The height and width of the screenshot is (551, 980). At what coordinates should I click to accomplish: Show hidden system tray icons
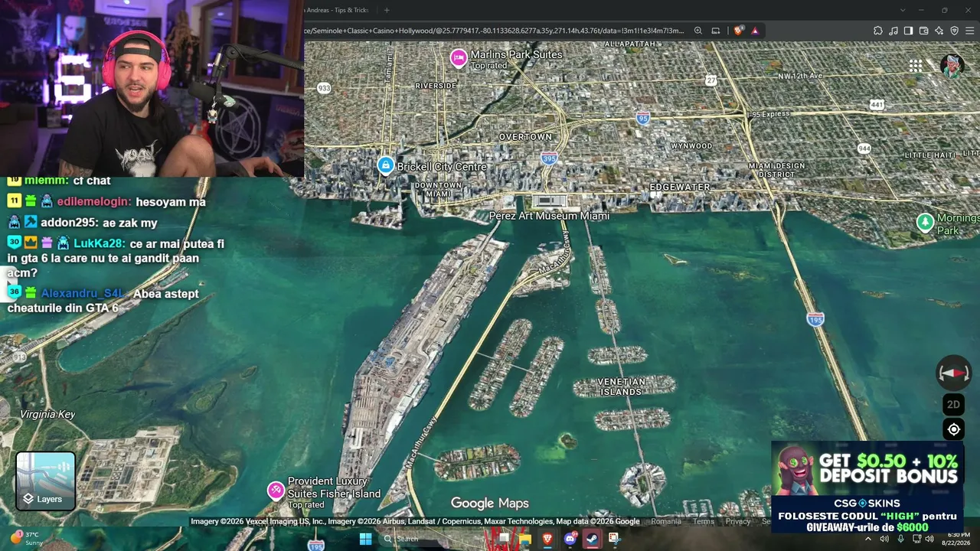(x=867, y=539)
